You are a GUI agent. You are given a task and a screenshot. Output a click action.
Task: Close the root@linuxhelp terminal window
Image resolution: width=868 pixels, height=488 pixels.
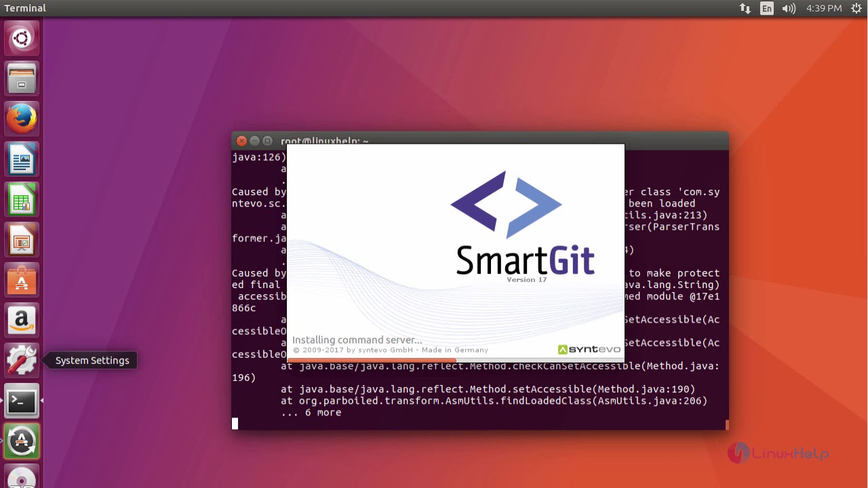pos(241,141)
